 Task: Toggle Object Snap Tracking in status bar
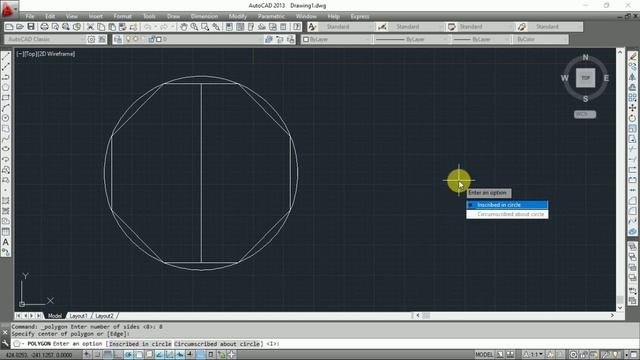pos(160,355)
